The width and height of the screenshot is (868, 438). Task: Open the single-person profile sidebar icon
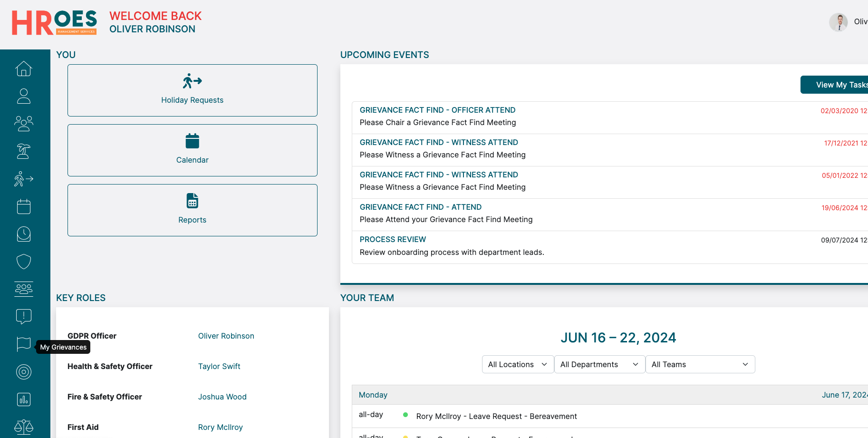click(24, 96)
